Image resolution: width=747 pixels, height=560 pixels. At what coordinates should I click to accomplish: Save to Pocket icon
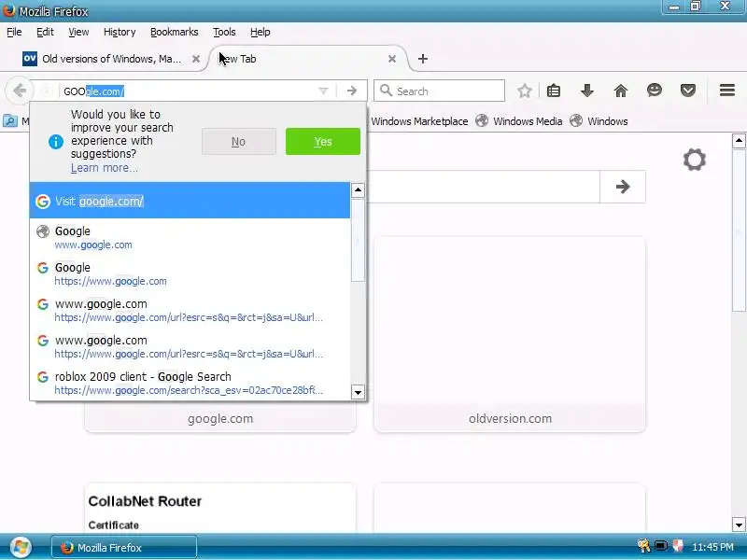coord(688,91)
